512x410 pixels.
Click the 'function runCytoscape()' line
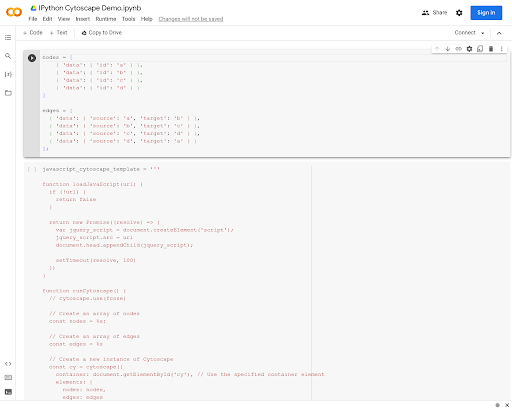(84, 291)
